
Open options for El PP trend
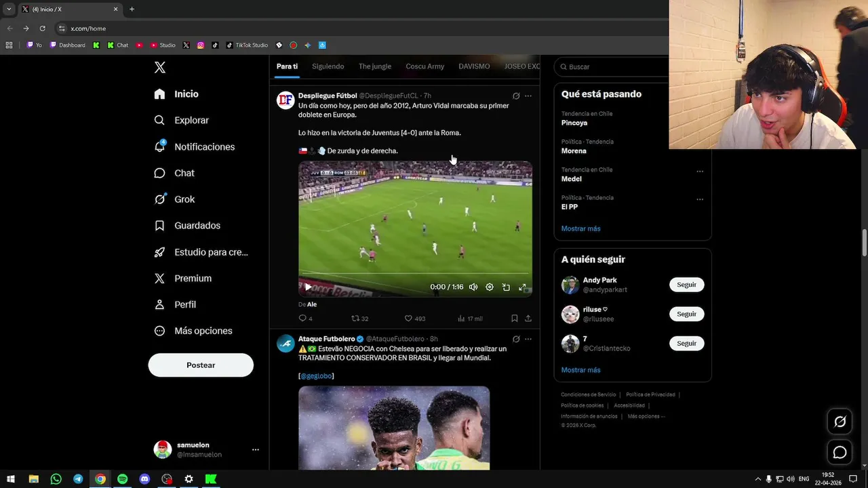[x=700, y=199]
